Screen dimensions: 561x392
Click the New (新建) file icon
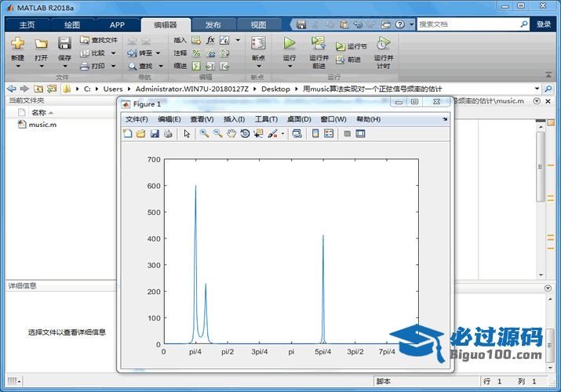[x=17, y=43]
